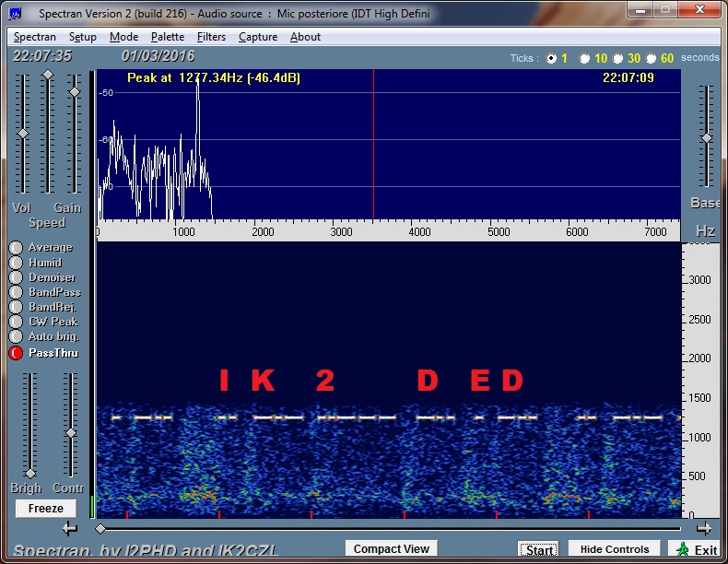Click the green running man Exit icon

point(683,549)
